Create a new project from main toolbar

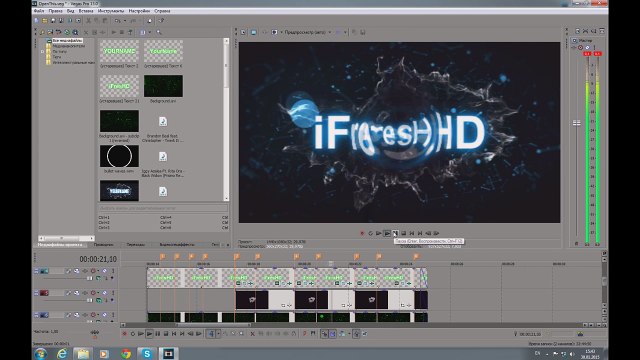point(36,20)
